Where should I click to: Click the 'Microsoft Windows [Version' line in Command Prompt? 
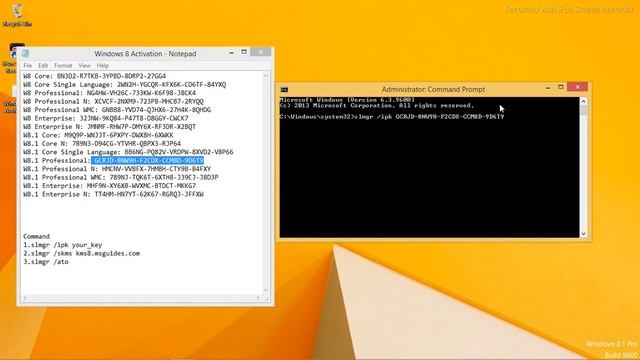click(x=347, y=100)
